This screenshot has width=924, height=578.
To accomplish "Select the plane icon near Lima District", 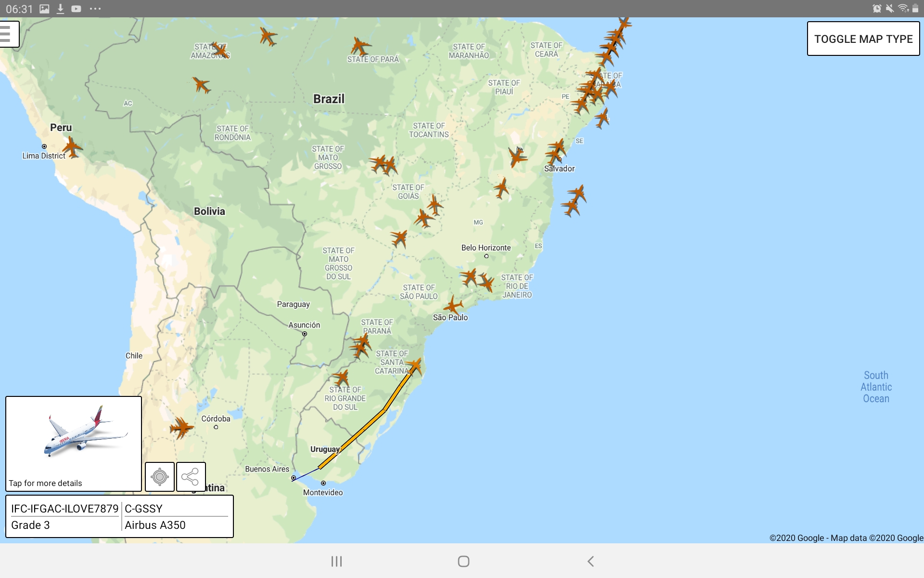I will [72, 147].
